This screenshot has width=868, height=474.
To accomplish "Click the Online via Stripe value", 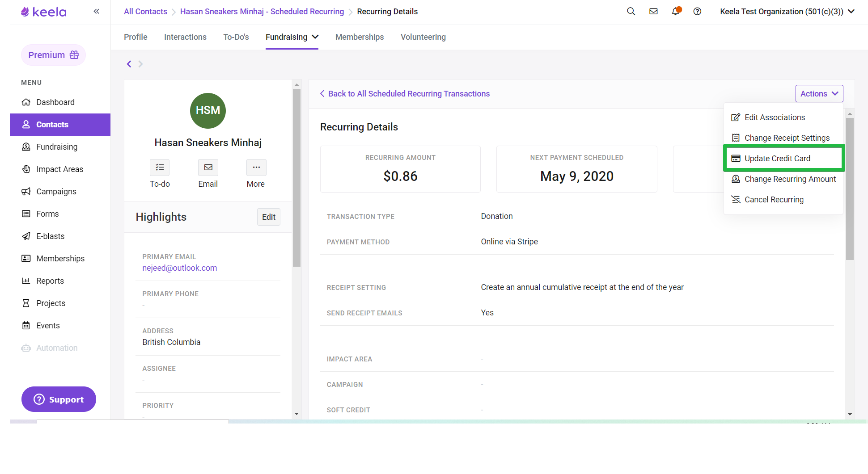I will 509,242.
